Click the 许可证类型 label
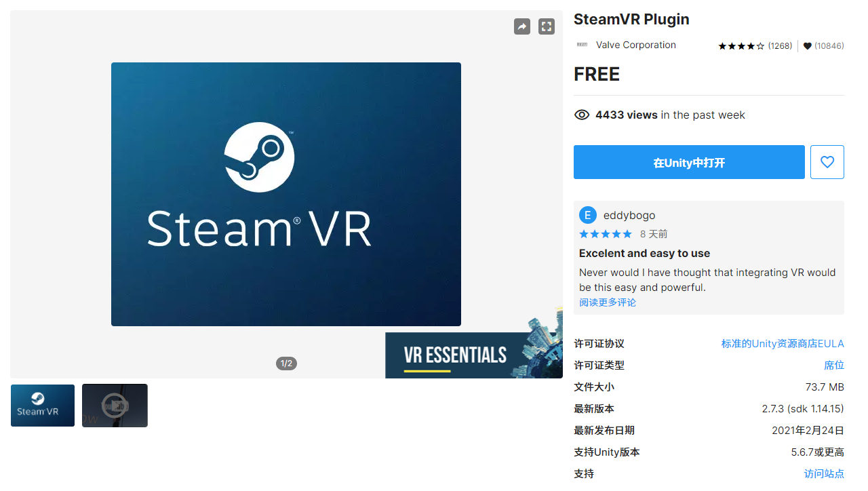 coord(599,366)
